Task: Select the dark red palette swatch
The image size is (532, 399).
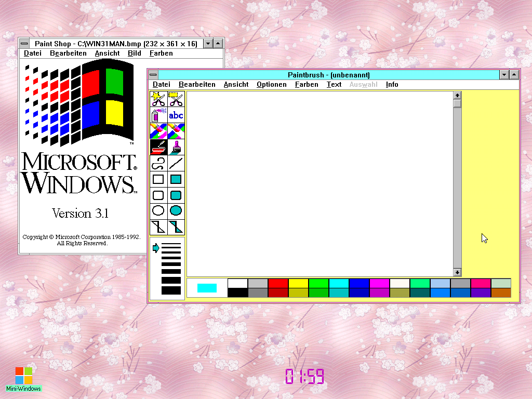Action: pyautogui.click(x=278, y=292)
